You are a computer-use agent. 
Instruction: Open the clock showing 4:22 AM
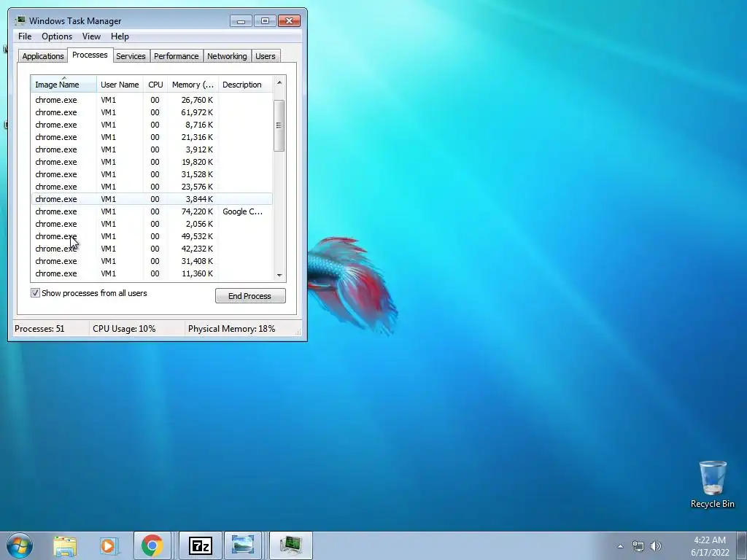pyautogui.click(x=710, y=546)
